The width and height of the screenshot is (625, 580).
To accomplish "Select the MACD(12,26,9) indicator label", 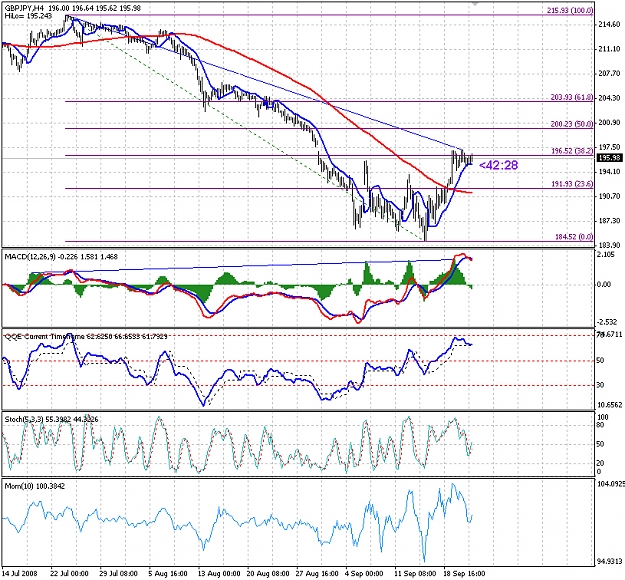I will (61, 257).
